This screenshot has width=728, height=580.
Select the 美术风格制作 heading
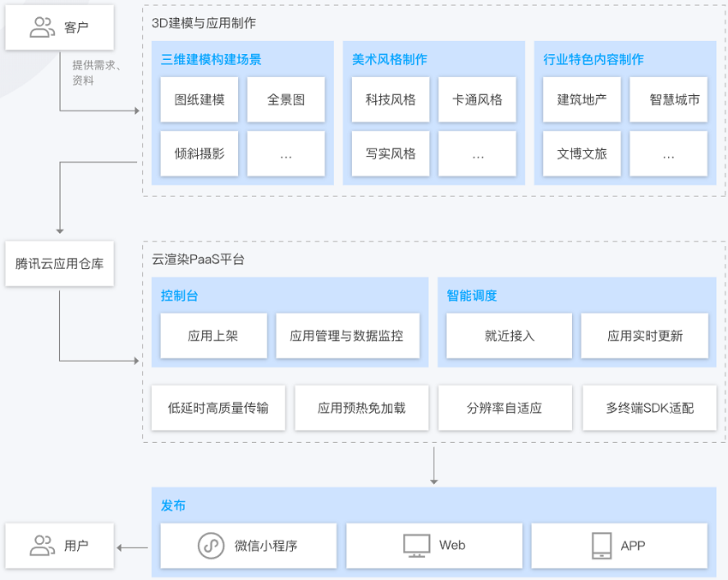[x=390, y=59]
